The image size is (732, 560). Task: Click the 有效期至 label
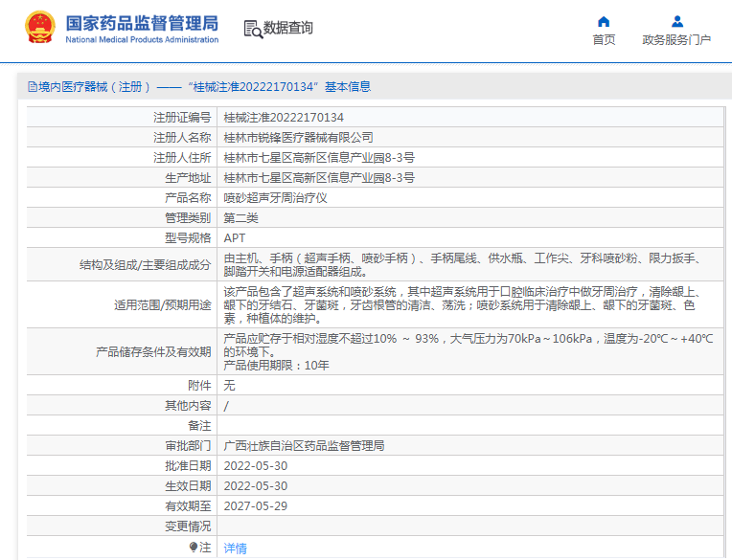click(x=188, y=505)
